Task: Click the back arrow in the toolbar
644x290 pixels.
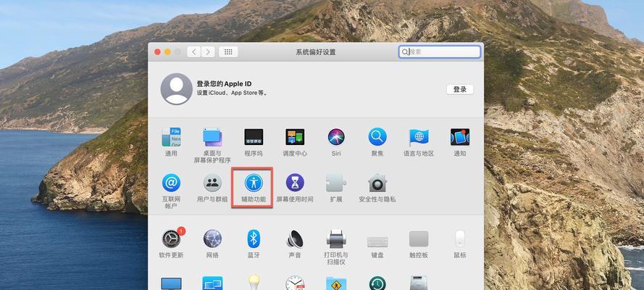Action: pyautogui.click(x=194, y=52)
